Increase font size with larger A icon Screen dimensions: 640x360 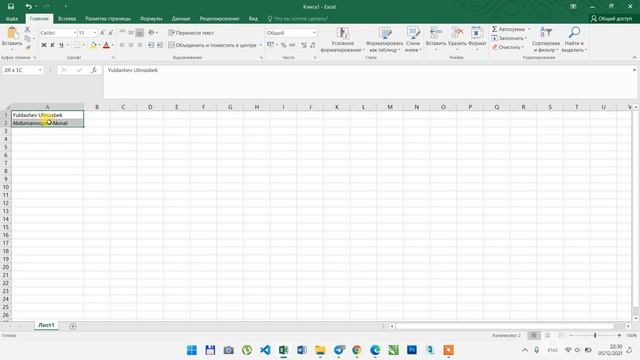(102, 33)
